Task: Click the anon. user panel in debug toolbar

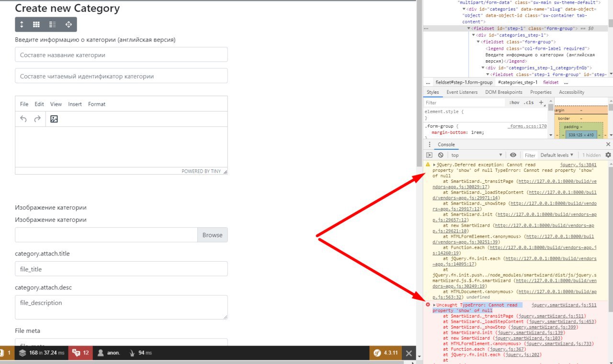Action: [109, 353]
